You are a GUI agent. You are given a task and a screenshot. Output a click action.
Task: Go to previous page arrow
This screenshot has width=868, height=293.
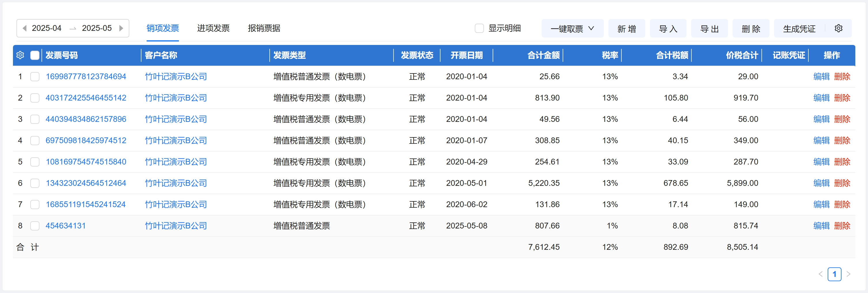pyautogui.click(x=820, y=274)
